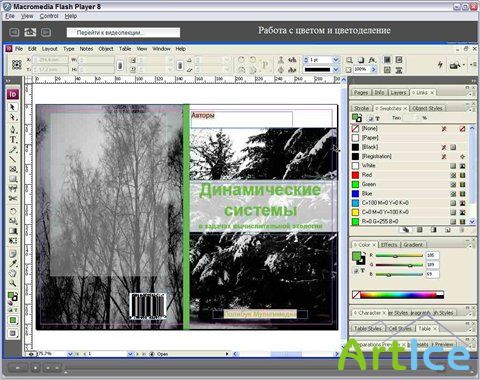Open the zoom level dropdown in status bar
480x380 pixels.
point(70,354)
